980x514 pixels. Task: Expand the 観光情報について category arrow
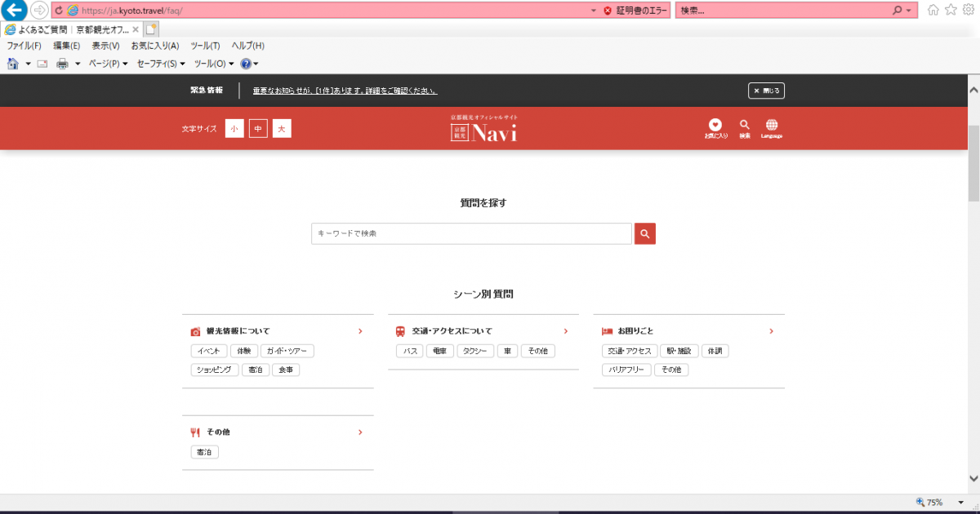click(x=360, y=331)
